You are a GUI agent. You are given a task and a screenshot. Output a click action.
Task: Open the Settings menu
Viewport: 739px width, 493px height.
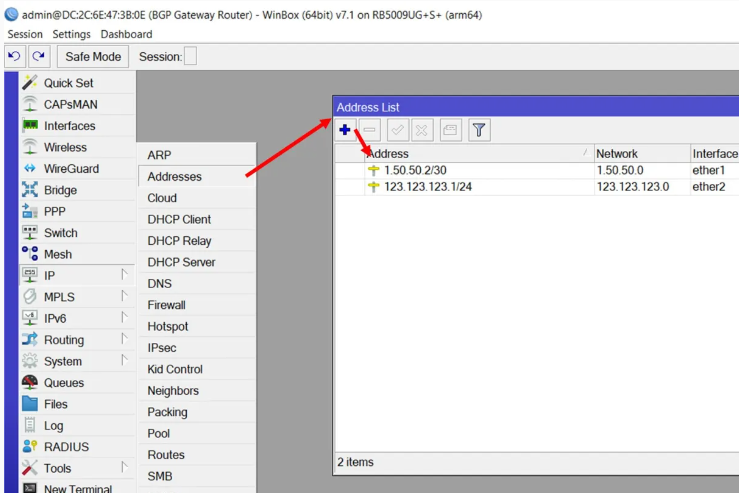point(71,34)
